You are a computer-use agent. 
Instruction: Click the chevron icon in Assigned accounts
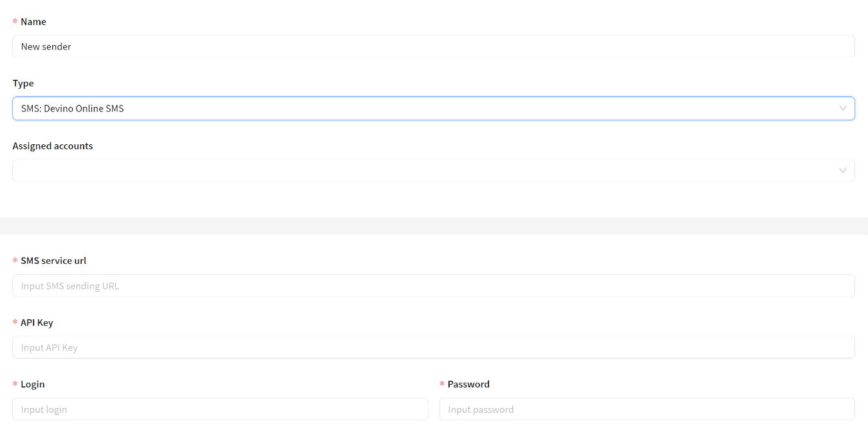tap(842, 171)
